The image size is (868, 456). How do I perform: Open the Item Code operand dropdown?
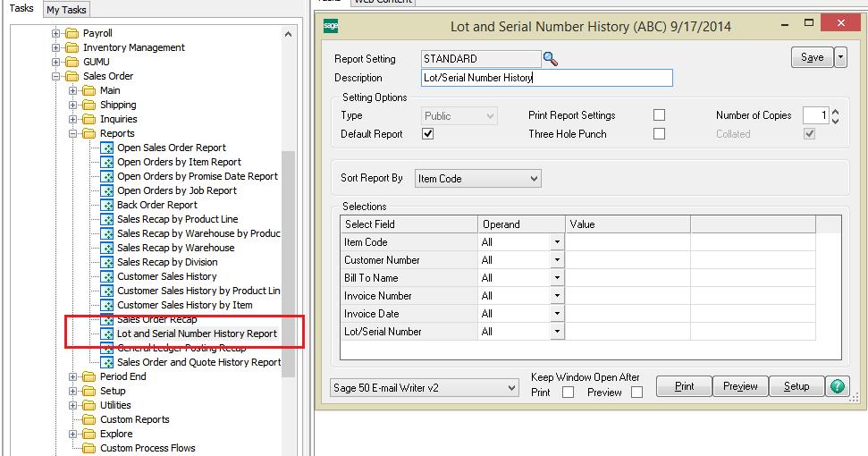coord(557,242)
